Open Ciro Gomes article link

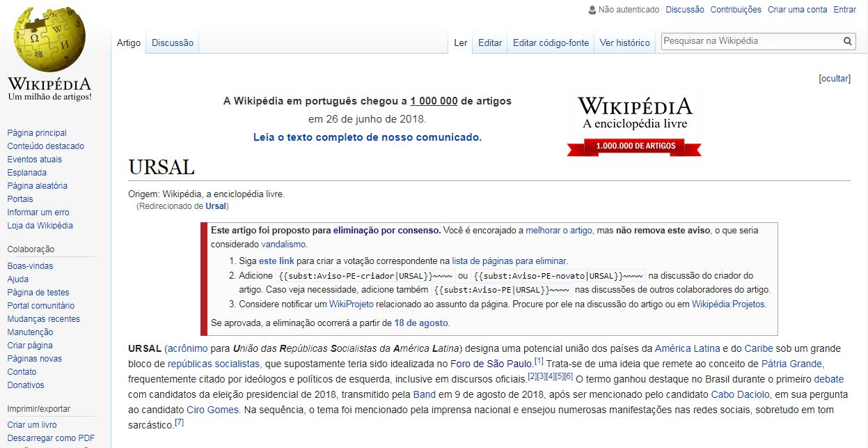tap(212, 410)
